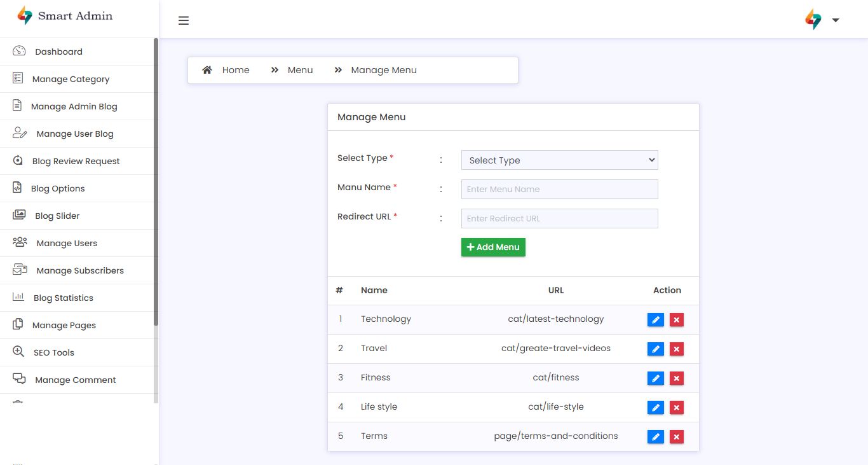Click the Manage Menu breadcrumb item

384,70
